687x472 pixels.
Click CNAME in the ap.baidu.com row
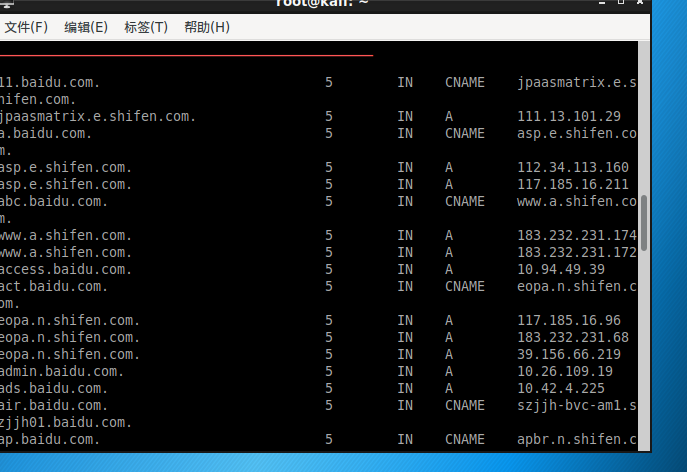465,439
